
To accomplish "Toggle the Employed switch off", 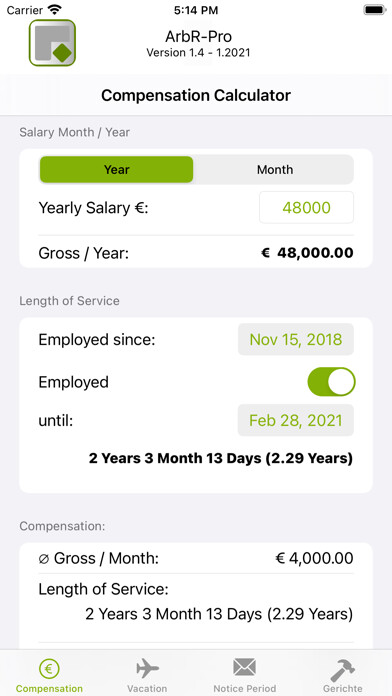I will click(x=331, y=382).
